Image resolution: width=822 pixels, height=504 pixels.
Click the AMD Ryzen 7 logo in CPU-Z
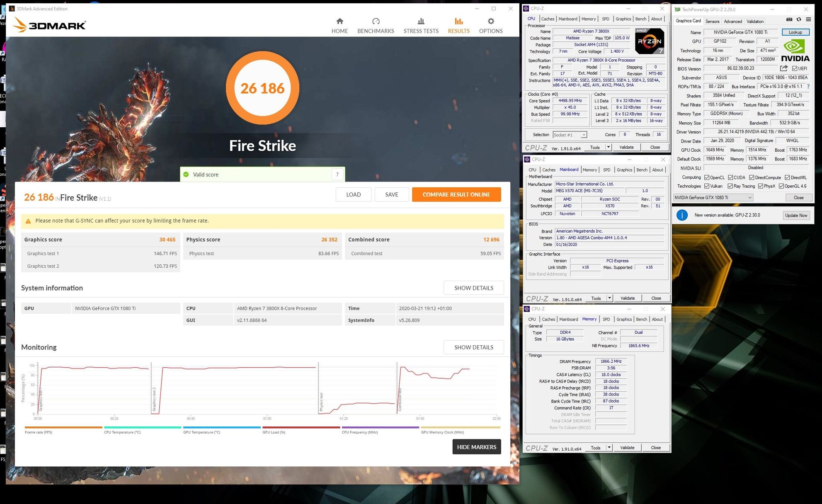pos(650,41)
